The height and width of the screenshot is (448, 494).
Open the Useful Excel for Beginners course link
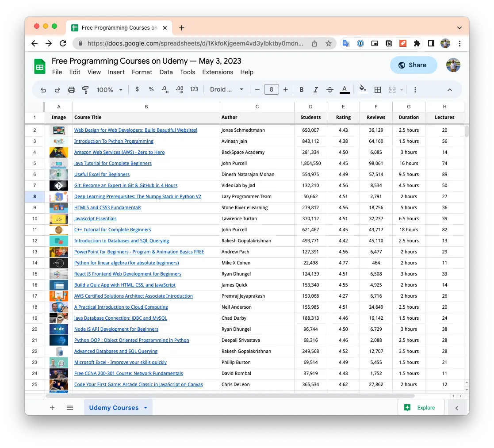(x=102, y=174)
